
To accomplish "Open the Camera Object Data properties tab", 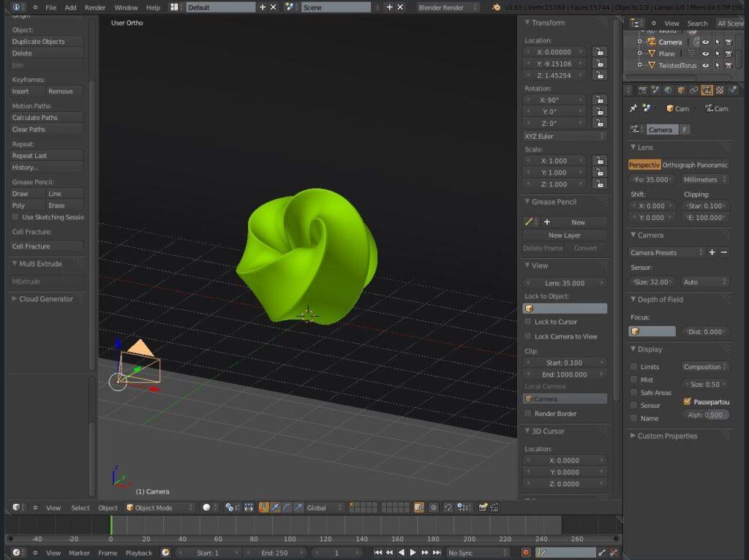I will (x=707, y=90).
